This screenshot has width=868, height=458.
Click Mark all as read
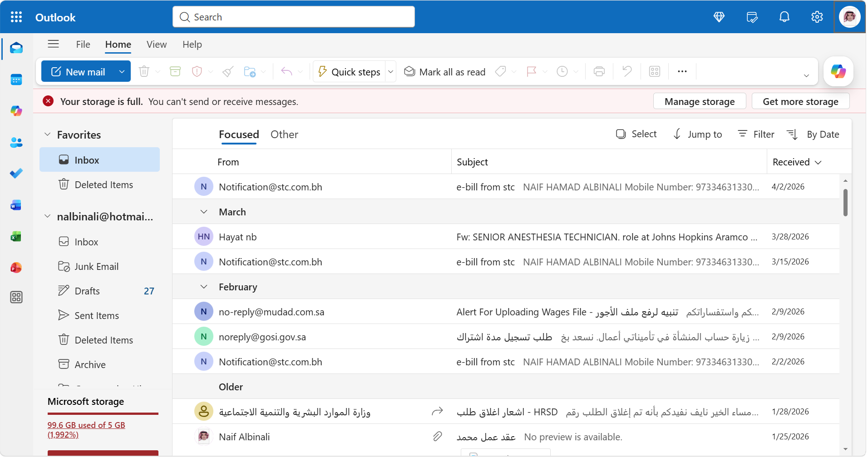coord(445,72)
